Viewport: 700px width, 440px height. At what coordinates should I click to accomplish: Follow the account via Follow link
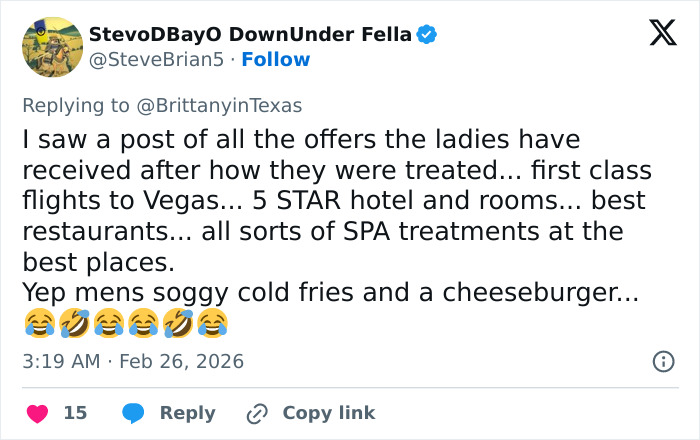(276, 59)
